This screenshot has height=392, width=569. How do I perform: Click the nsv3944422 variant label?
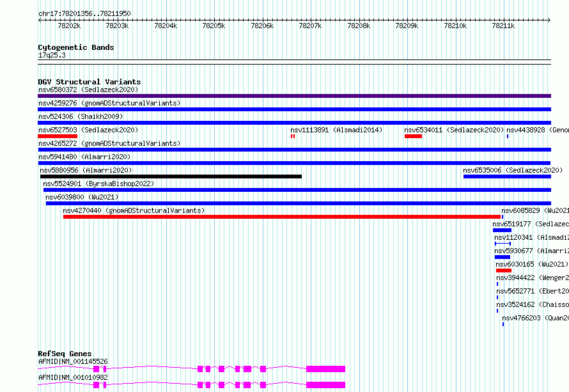(x=533, y=278)
